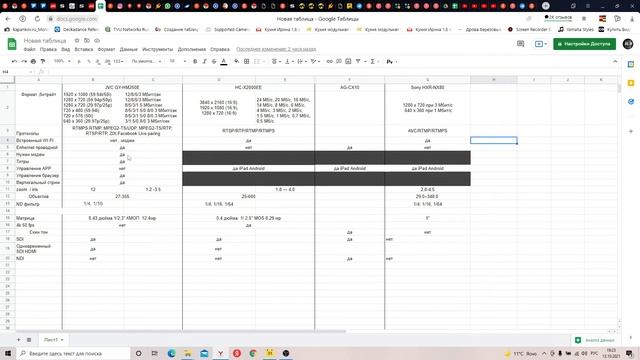Open the comment history icon

520,44
